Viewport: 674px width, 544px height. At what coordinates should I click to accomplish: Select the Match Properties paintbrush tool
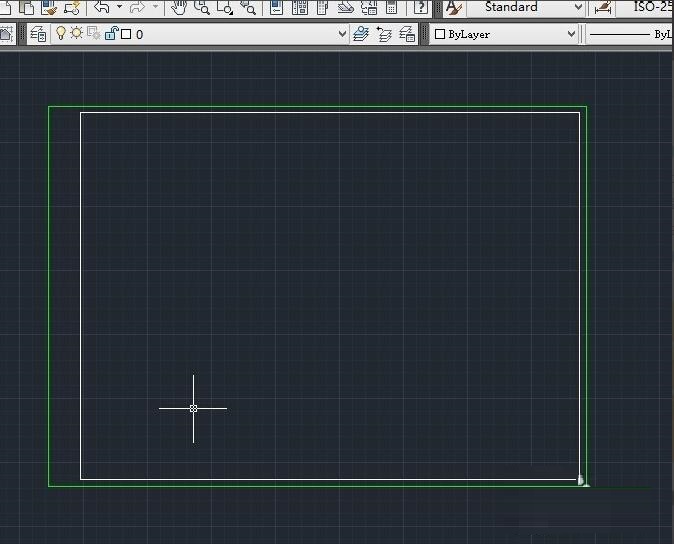coord(49,7)
